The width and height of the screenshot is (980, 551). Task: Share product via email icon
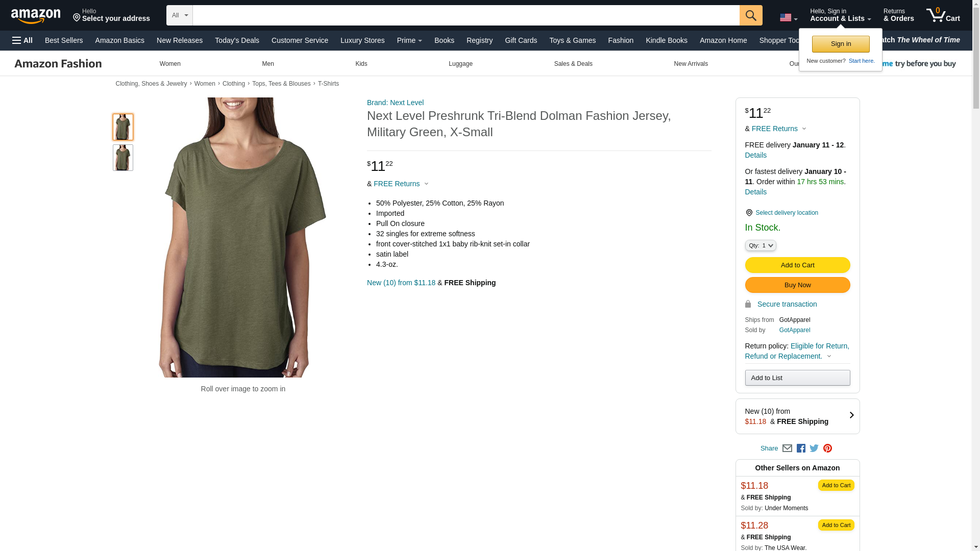(x=787, y=448)
